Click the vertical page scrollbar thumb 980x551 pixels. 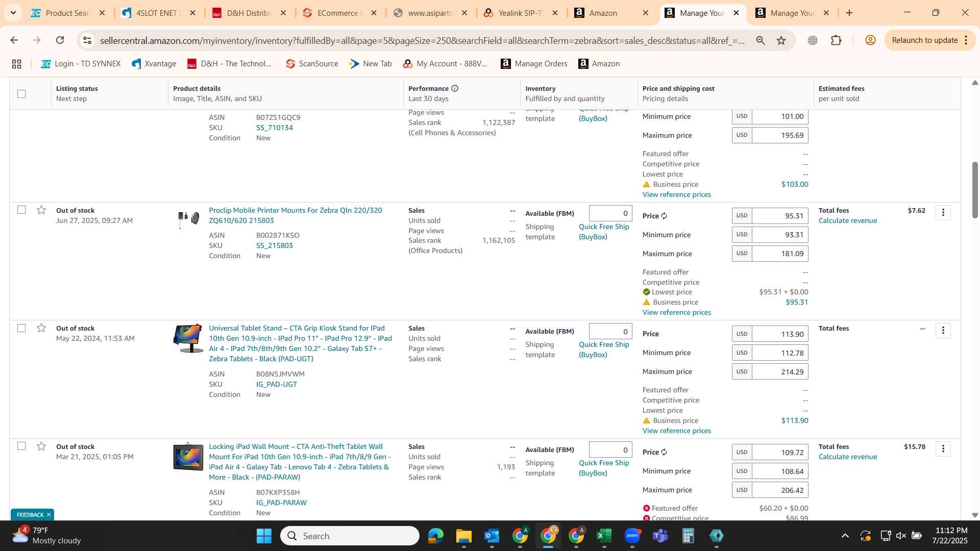click(x=975, y=190)
